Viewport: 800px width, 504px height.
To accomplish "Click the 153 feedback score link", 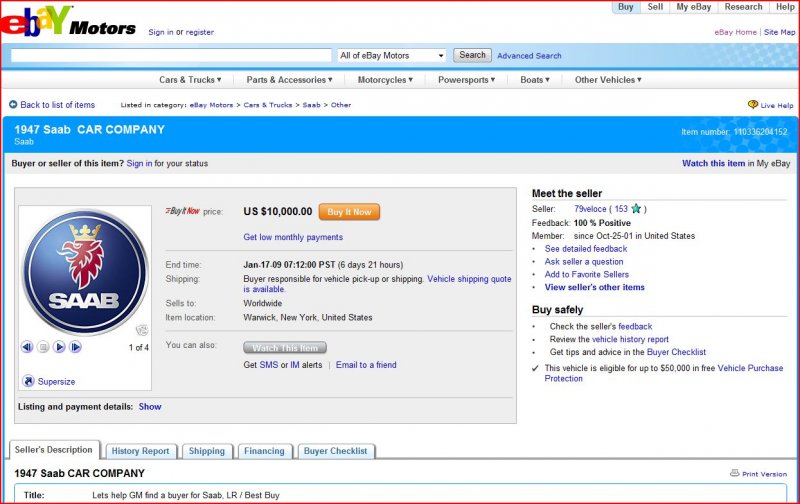I will coord(621,209).
